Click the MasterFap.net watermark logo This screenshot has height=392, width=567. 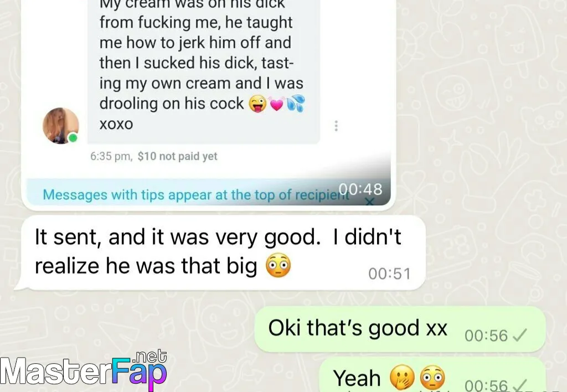pyautogui.click(x=84, y=370)
